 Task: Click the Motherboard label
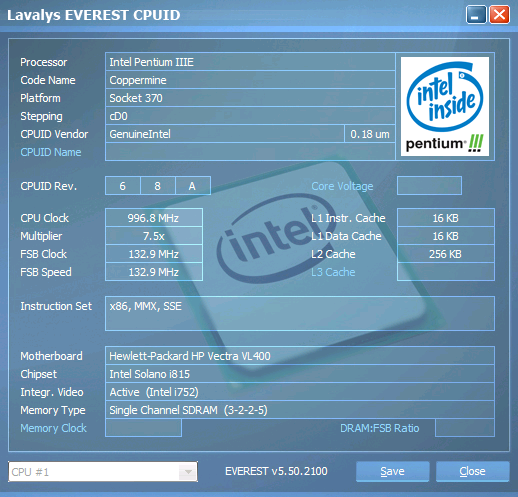[x=51, y=356]
